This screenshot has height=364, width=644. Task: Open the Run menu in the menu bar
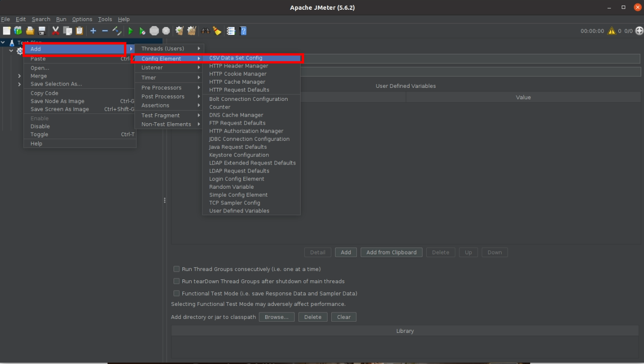[x=61, y=19]
